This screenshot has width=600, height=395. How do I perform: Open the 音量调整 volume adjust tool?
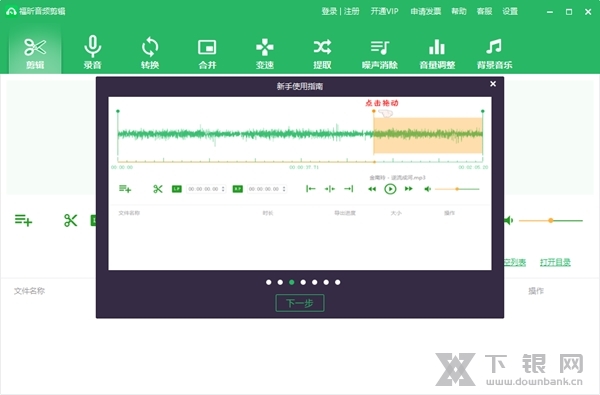[437, 53]
